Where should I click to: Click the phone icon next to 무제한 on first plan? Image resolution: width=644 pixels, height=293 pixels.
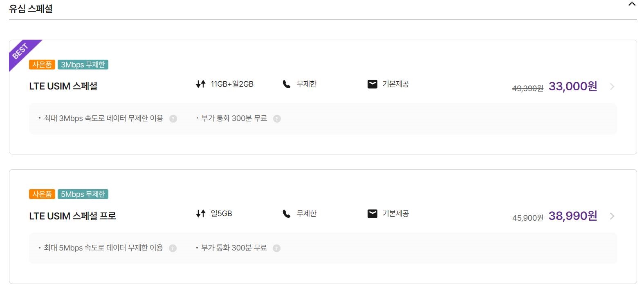(287, 84)
